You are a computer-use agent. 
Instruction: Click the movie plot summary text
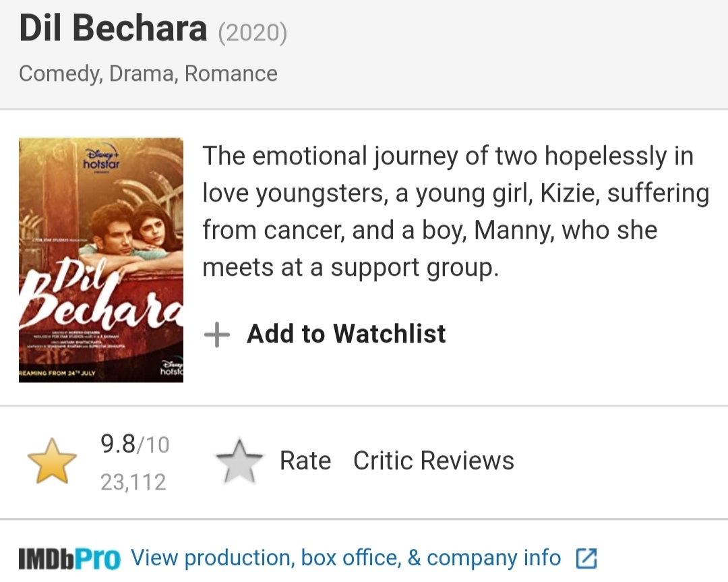click(x=456, y=211)
